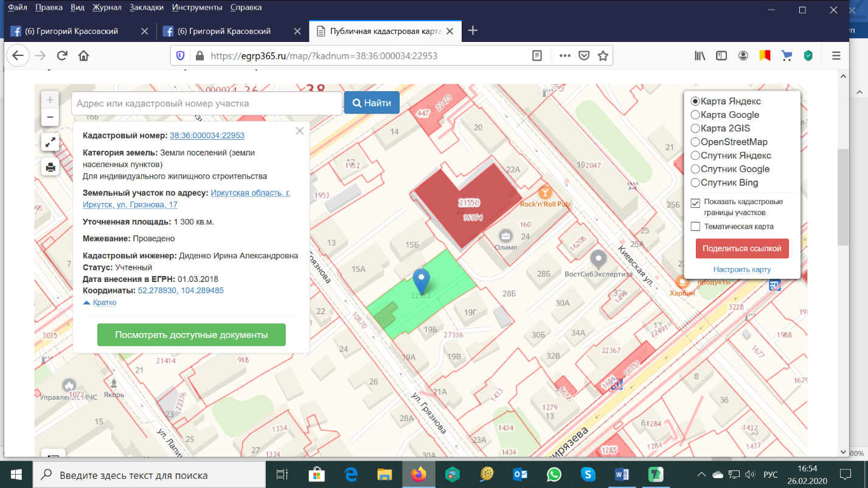
Task: Switch input language РУС indicator
Action: [x=771, y=475]
